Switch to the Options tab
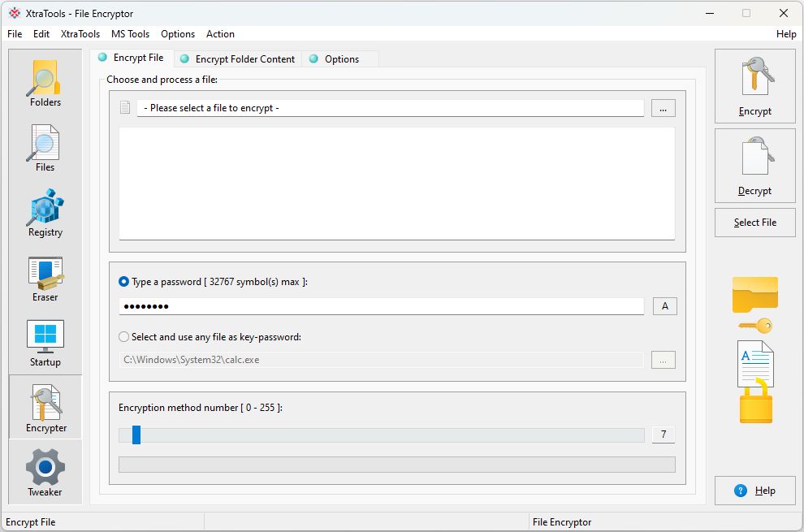 click(x=341, y=59)
